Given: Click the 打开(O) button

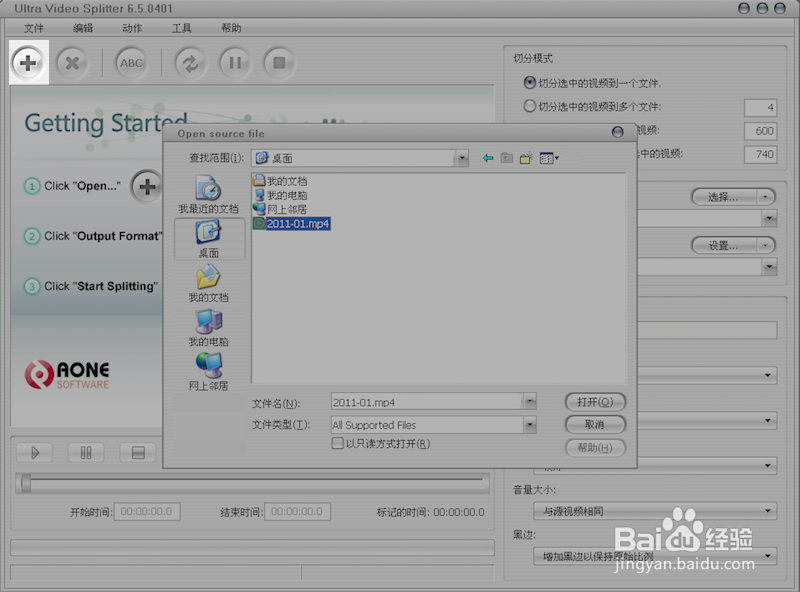Looking at the screenshot, I should point(595,402).
